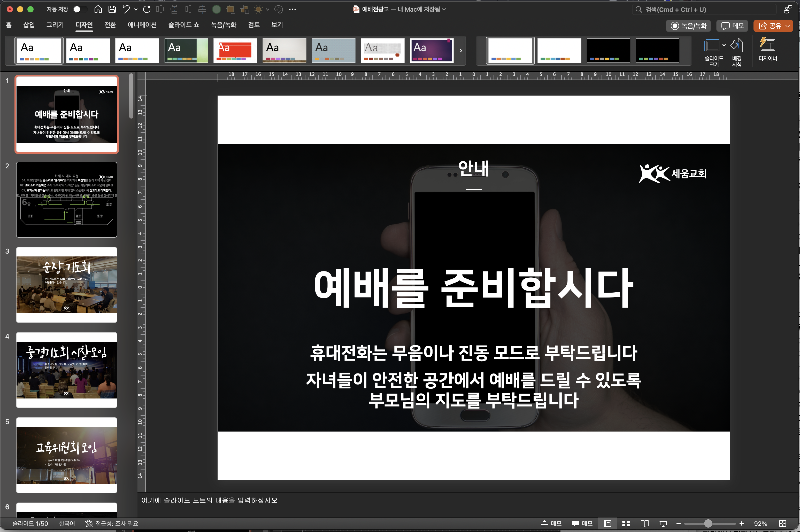Switch to the 슬라이드 쇼 tab
This screenshot has height=532, width=800.
click(184, 25)
